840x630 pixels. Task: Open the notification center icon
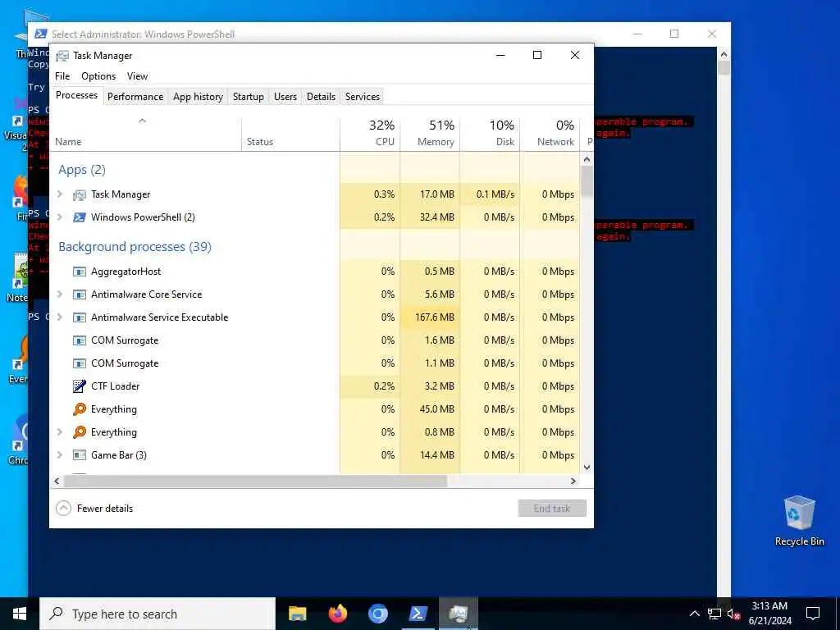813,614
